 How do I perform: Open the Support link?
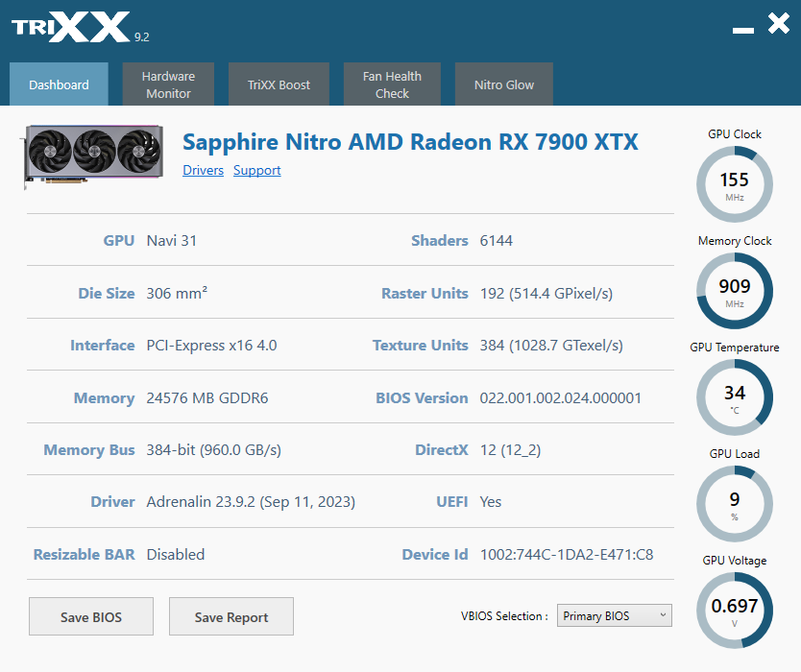click(x=257, y=170)
